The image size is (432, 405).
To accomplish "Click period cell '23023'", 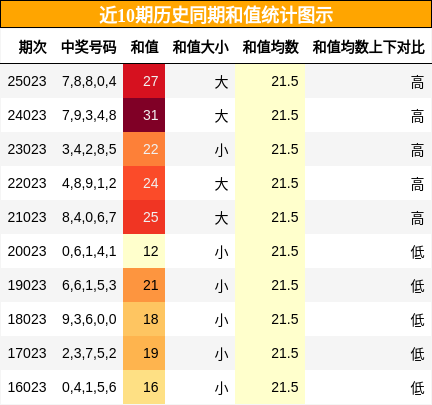I will pyautogui.click(x=27, y=149).
